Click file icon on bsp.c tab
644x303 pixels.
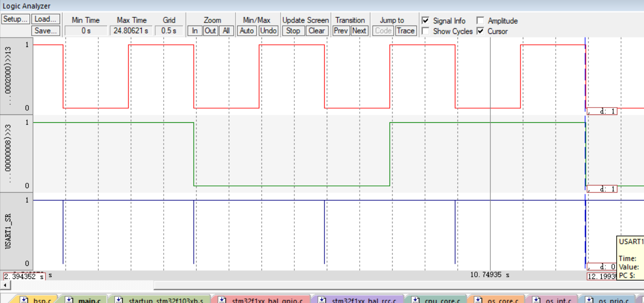24,300
